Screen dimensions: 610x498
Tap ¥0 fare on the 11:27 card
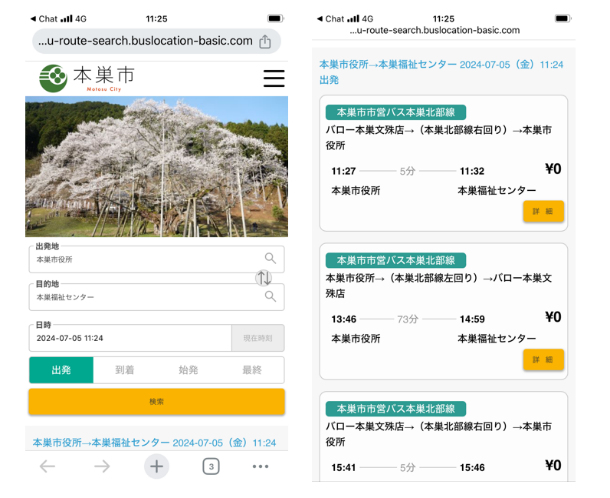point(553,169)
